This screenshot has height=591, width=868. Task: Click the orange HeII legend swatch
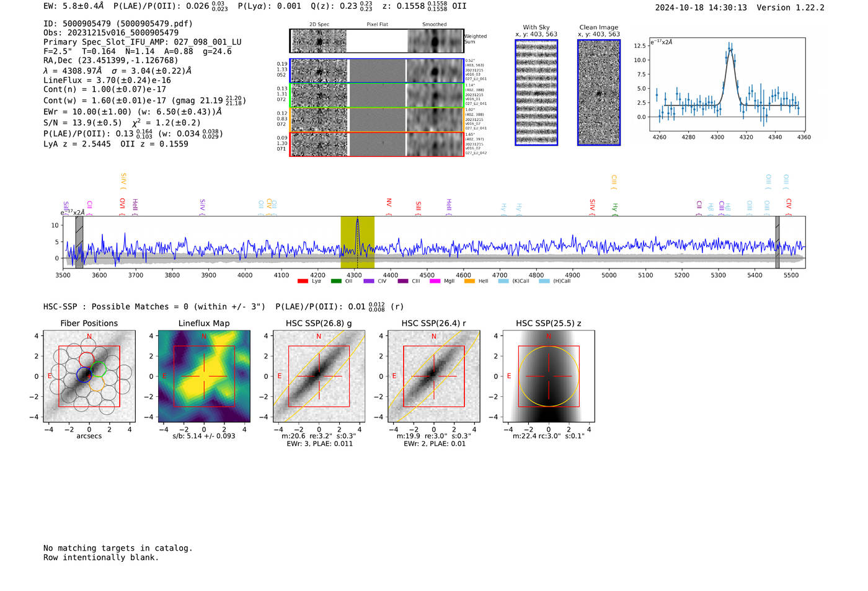(469, 281)
